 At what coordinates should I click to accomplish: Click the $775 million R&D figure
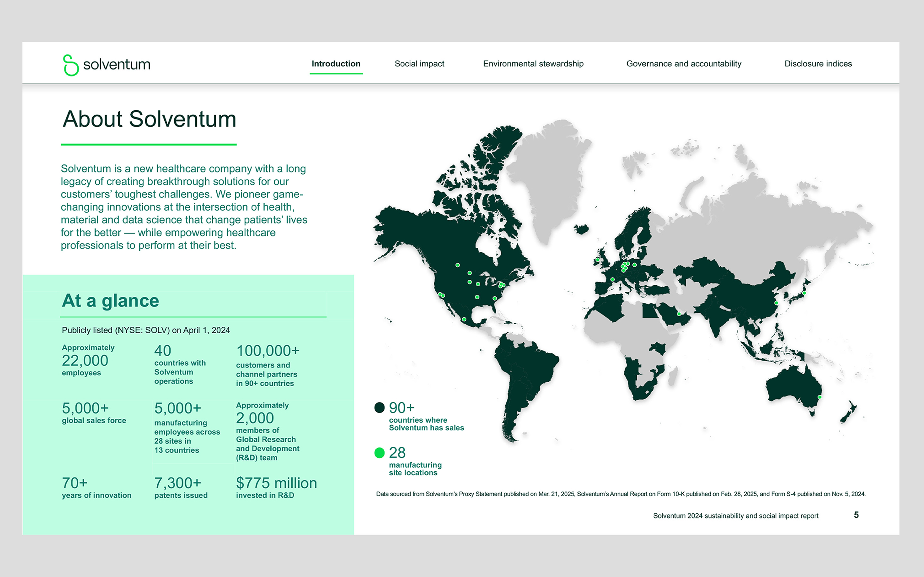point(276,483)
